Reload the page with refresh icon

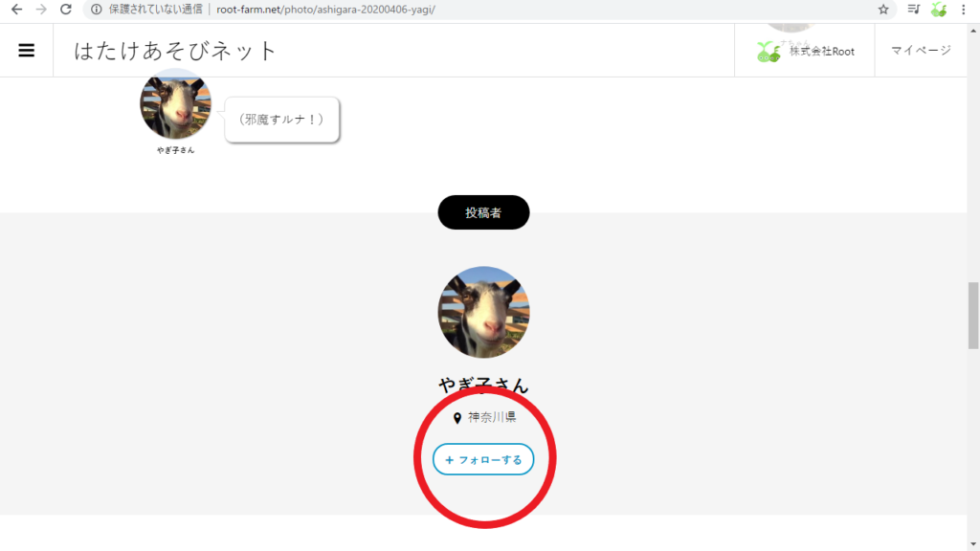point(66,10)
